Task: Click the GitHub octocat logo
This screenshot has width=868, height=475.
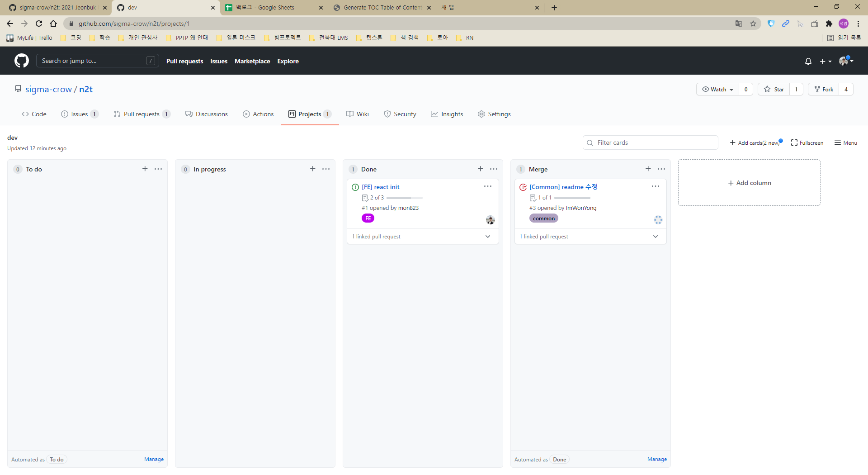Action: (x=21, y=61)
